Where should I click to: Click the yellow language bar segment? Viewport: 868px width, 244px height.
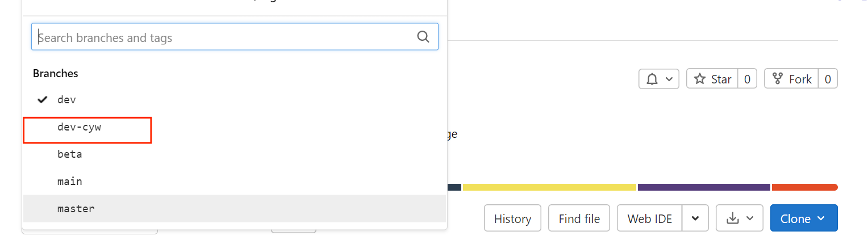tap(549, 187)
